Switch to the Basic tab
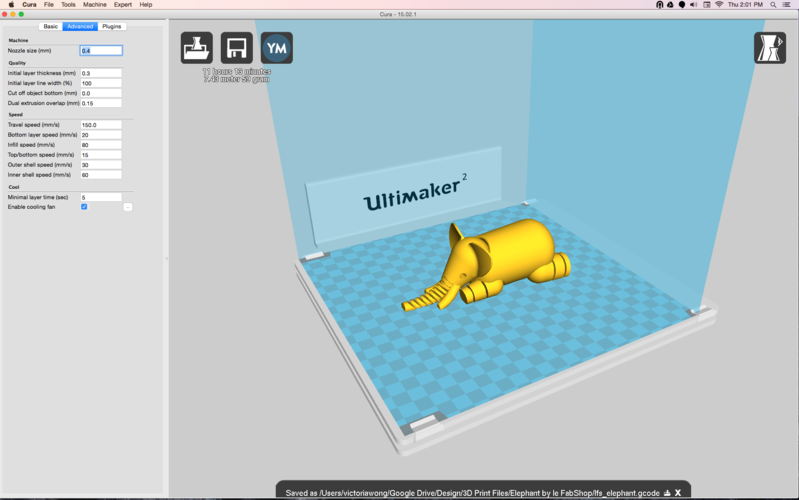 point(50,27)
